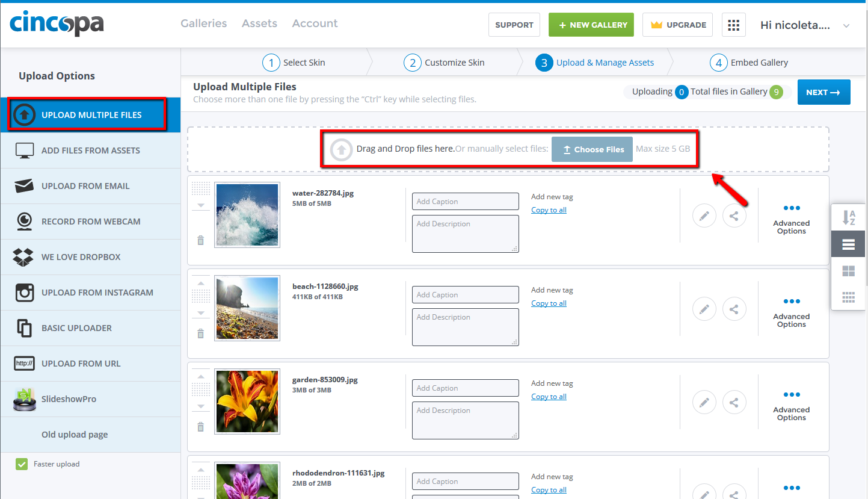Select Upload From Email option

pyautogui.click(x=90, y=186)
